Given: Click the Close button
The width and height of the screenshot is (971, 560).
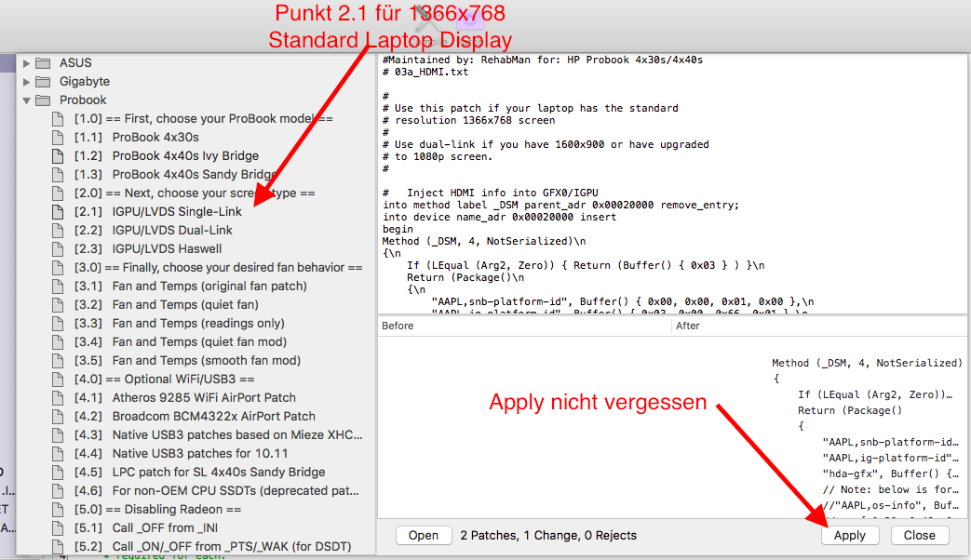Looking at the screenshot, I should coord(920,535).
